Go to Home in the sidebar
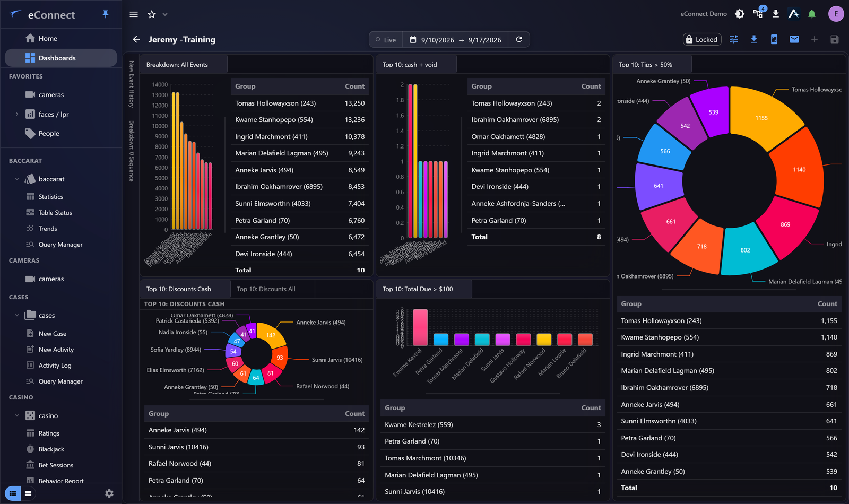 [x=61, y=38]
